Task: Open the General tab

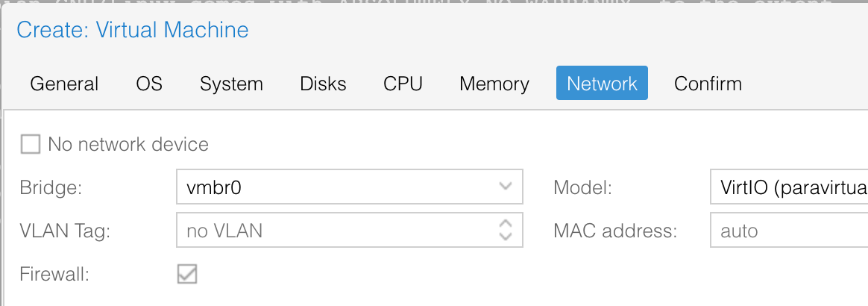Action: pyautogui.click(x=64, y=84)
